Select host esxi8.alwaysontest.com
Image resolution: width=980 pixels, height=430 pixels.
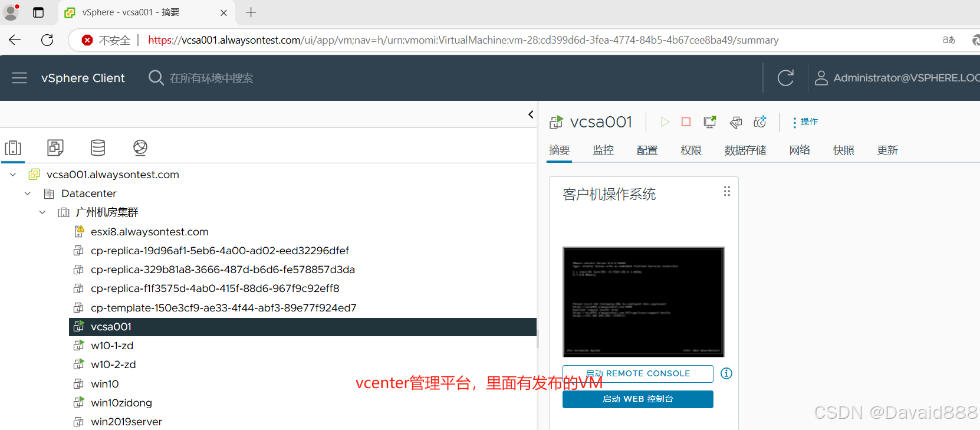point(150,232)
